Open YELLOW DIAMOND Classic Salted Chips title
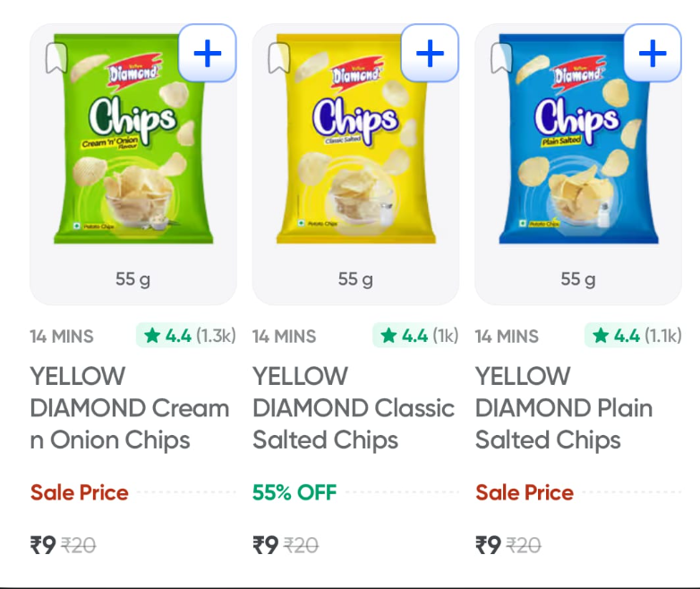Image resolution: width=700 pixels, height=589 pixels. tap(354, 408)
